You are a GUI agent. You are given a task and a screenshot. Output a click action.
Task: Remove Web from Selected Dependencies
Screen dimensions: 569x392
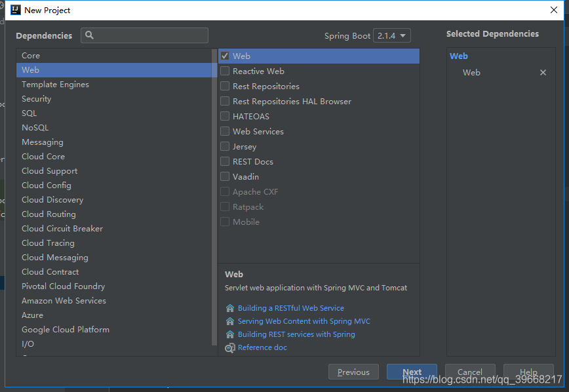543,73
